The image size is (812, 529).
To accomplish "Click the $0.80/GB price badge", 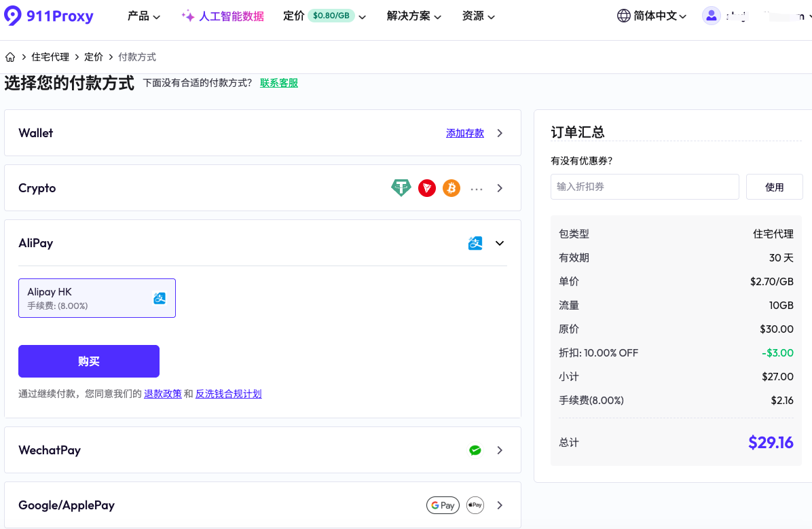I will point(331,16).
